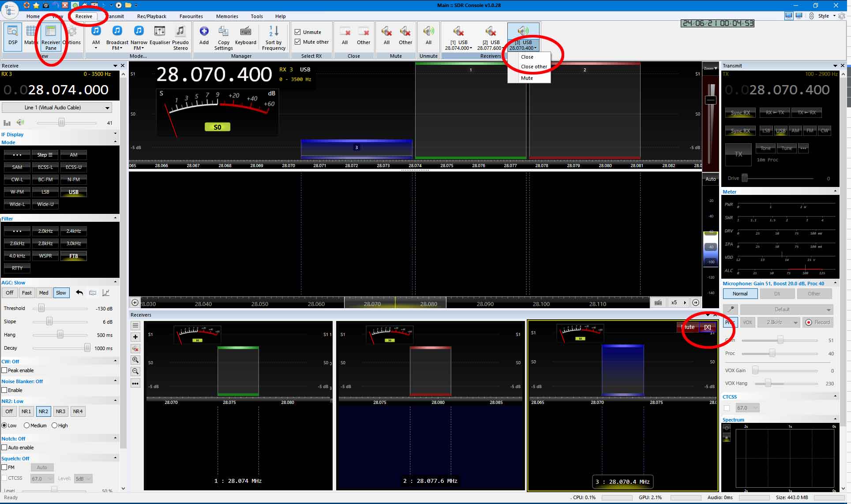Select the Medium NR2 radio button
851x504 pixels.
click(27, 426)
